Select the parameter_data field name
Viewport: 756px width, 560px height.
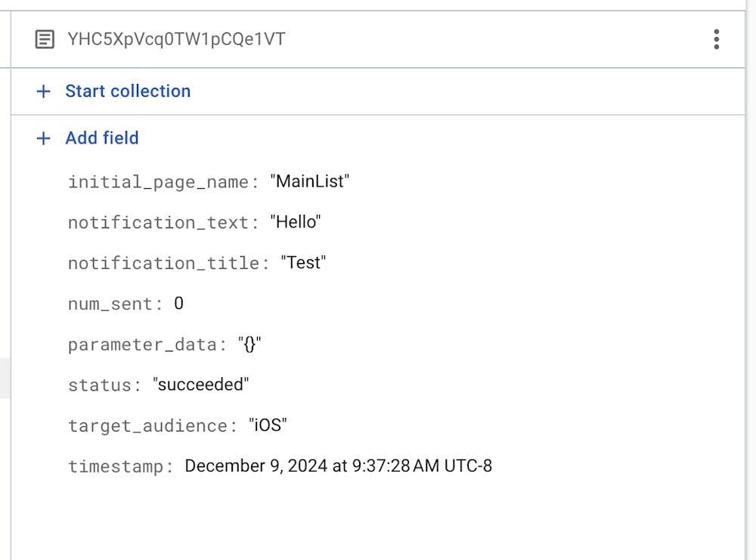click(143, 345)
